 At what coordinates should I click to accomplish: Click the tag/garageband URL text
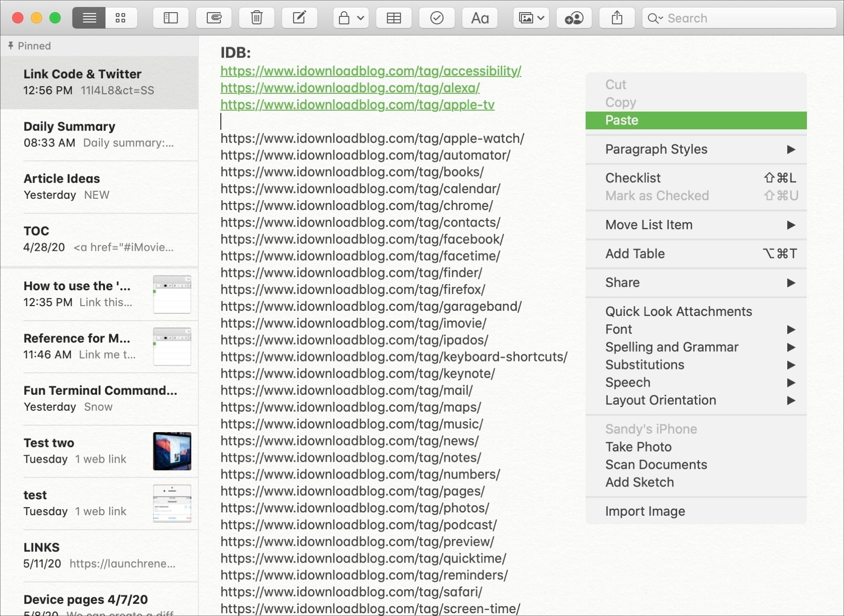(x=371, y=307)
